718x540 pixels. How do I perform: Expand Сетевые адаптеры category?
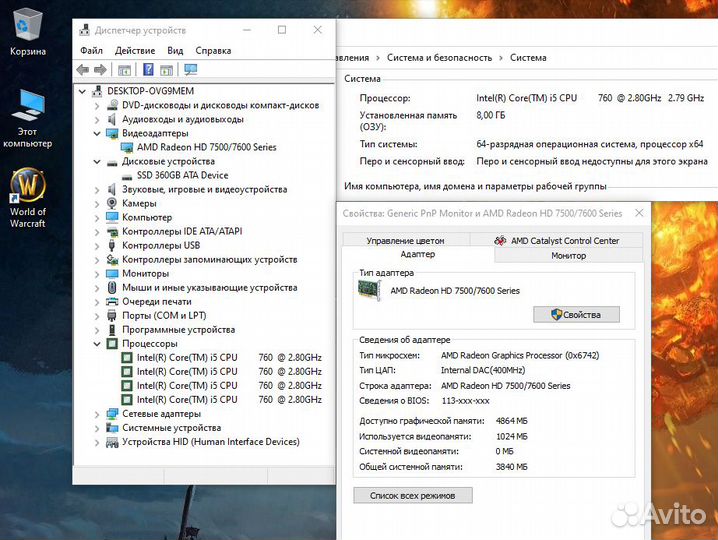97,415
